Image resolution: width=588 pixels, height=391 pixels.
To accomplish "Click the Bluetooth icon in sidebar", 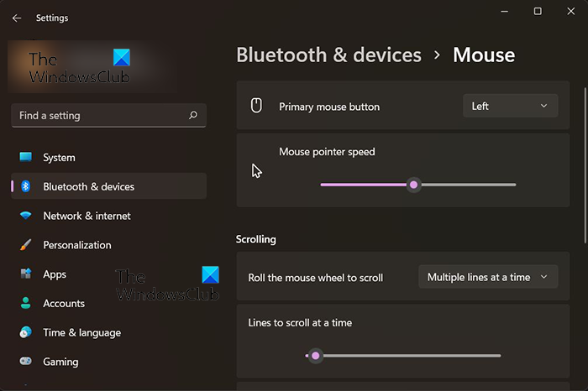I will (26, 186).
